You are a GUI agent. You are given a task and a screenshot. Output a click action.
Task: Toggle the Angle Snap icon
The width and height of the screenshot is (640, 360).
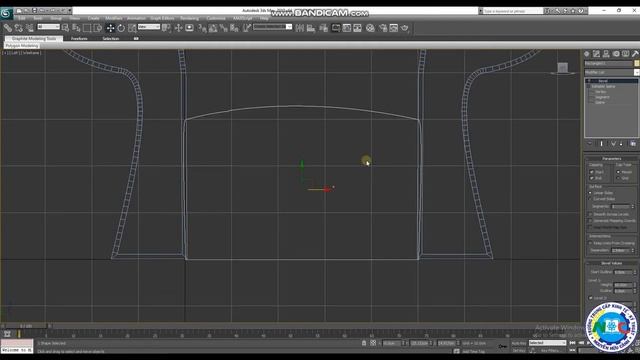point(213,28)
